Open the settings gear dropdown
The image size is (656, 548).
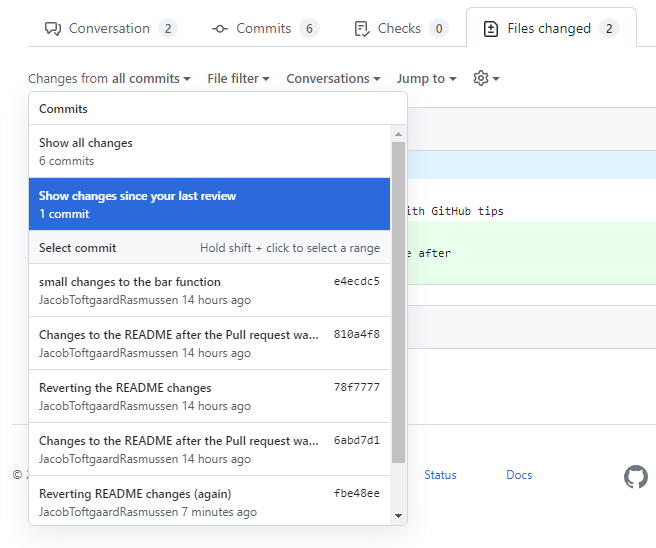486,78
